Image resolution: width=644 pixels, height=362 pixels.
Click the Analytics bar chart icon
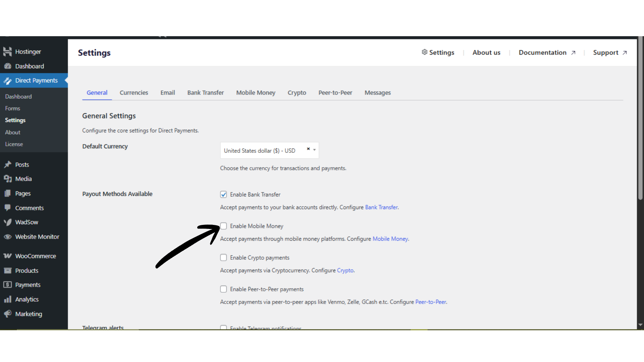coord(7,299)
